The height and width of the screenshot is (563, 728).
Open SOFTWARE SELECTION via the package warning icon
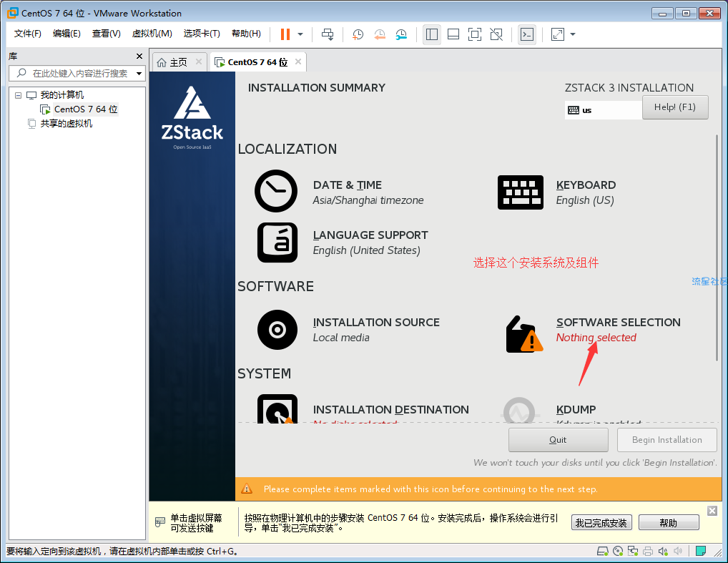click(x=524, y=335)
